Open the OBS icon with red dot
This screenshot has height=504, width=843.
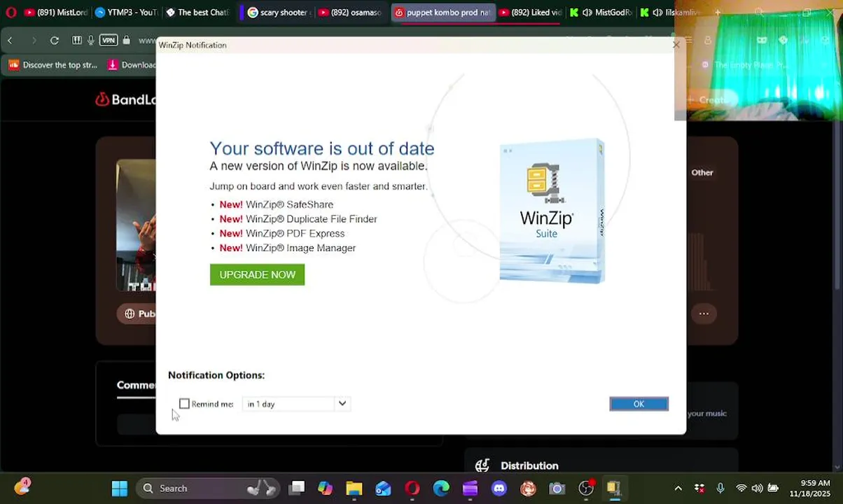tap(586, 488)
